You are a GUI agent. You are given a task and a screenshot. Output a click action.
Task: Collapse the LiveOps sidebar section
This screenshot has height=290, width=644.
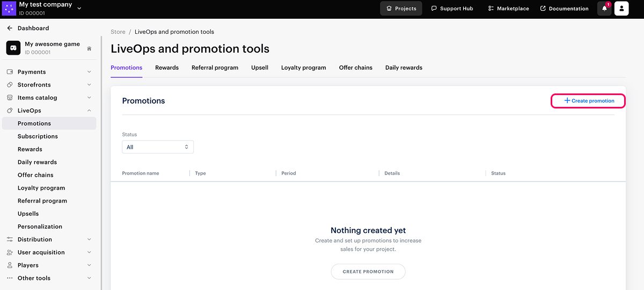pyautogui.click(x=89, y=111)
